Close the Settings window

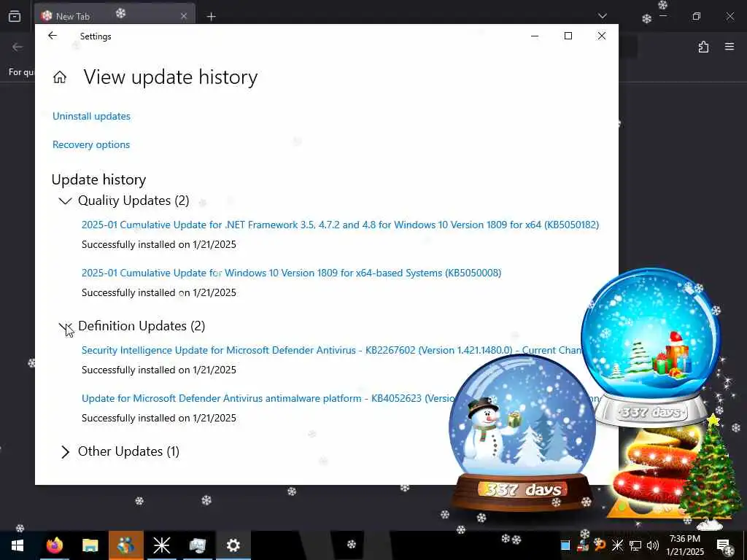click(602, 36)
